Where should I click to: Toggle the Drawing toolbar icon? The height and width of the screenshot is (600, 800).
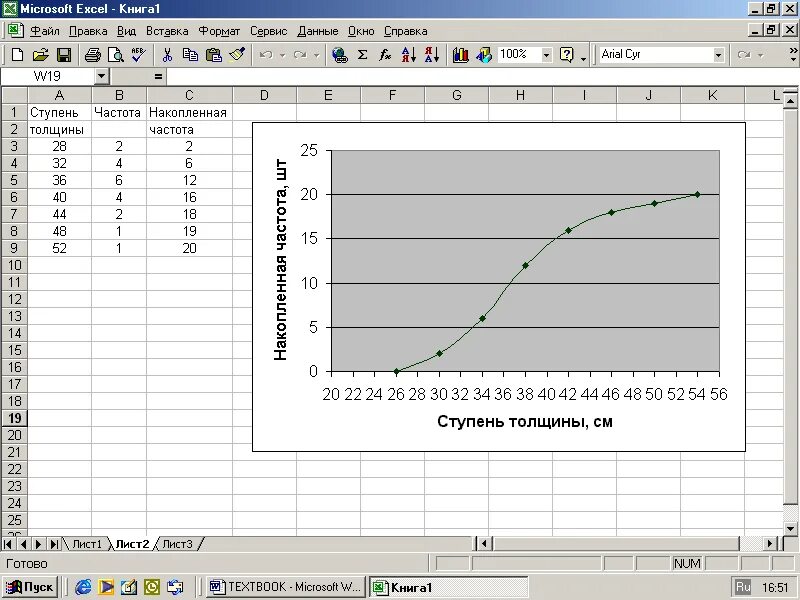pos(483,55)
